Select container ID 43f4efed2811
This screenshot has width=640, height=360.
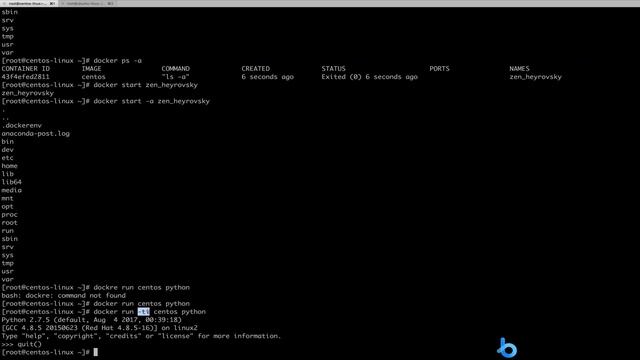coord(25,77)
